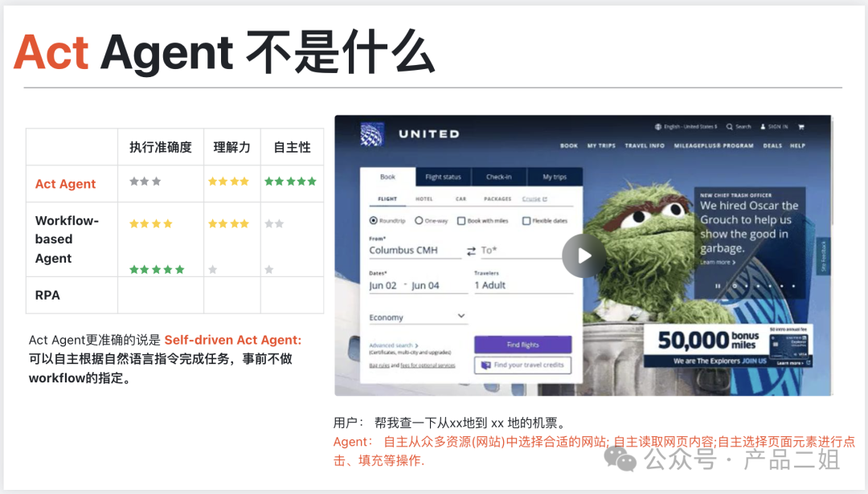Click the Workflow-based Agent row label
The height and width of the screenshot is (494, 868).
(x=67, y=239)
